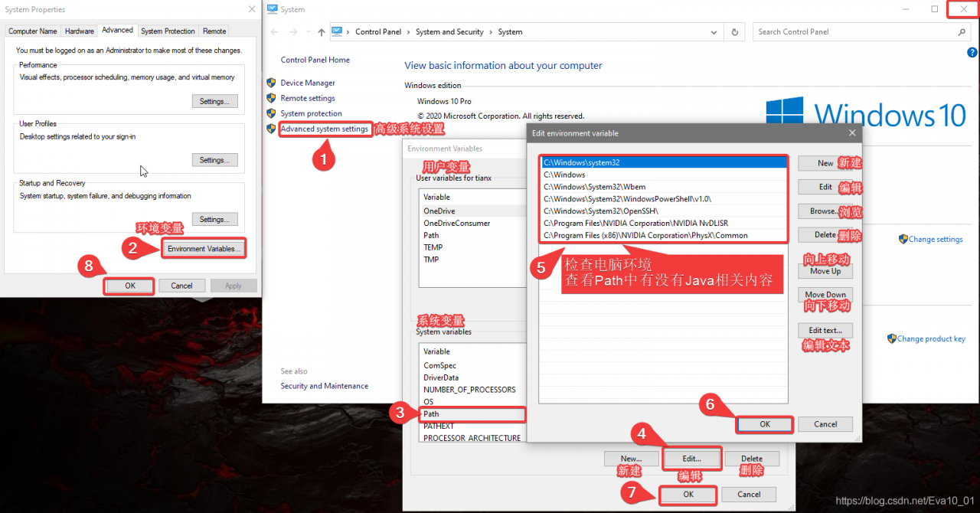
Task: Click Edit text button
Action: (825, 331)
